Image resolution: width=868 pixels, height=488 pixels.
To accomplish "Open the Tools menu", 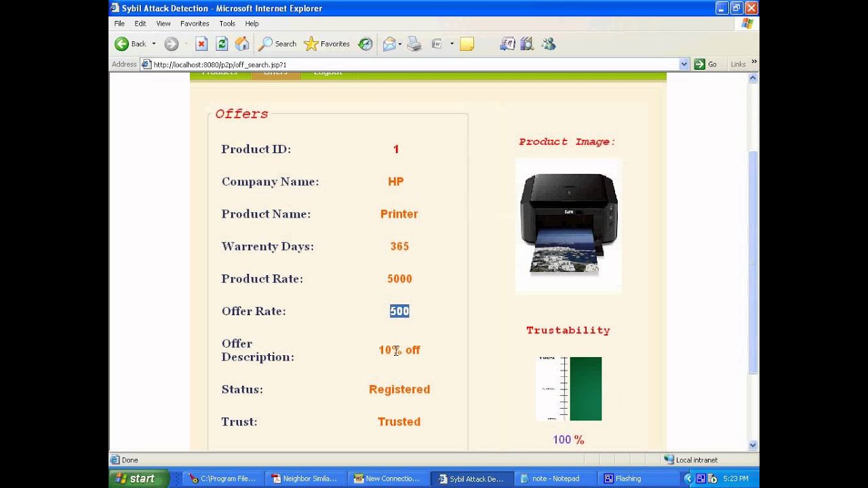I will pos(227,23).
